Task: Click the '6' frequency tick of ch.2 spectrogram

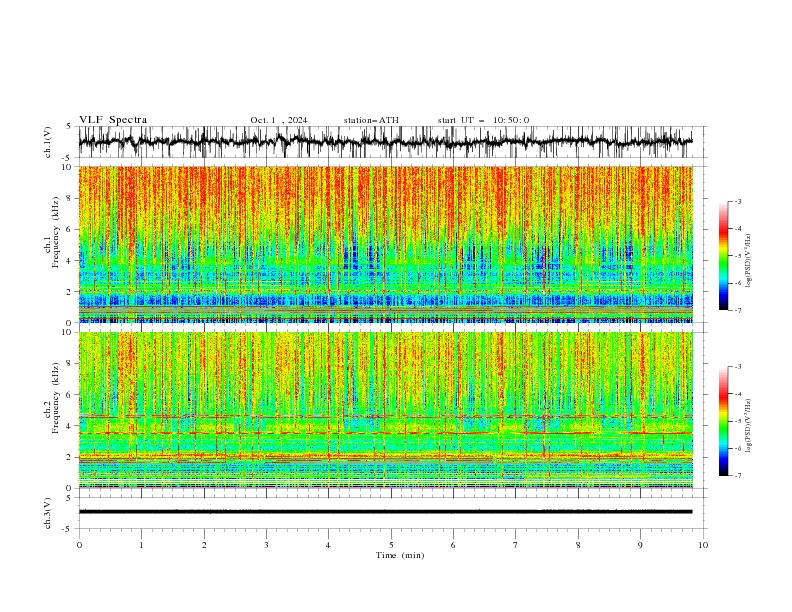Action: [x=71, y=395]
